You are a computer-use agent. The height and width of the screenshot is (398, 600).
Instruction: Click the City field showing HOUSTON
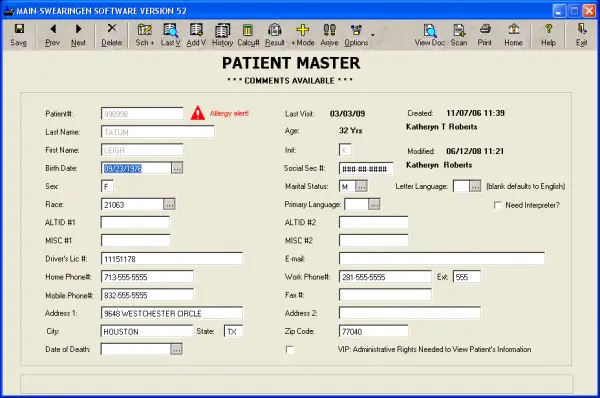(x=147, y=331)
